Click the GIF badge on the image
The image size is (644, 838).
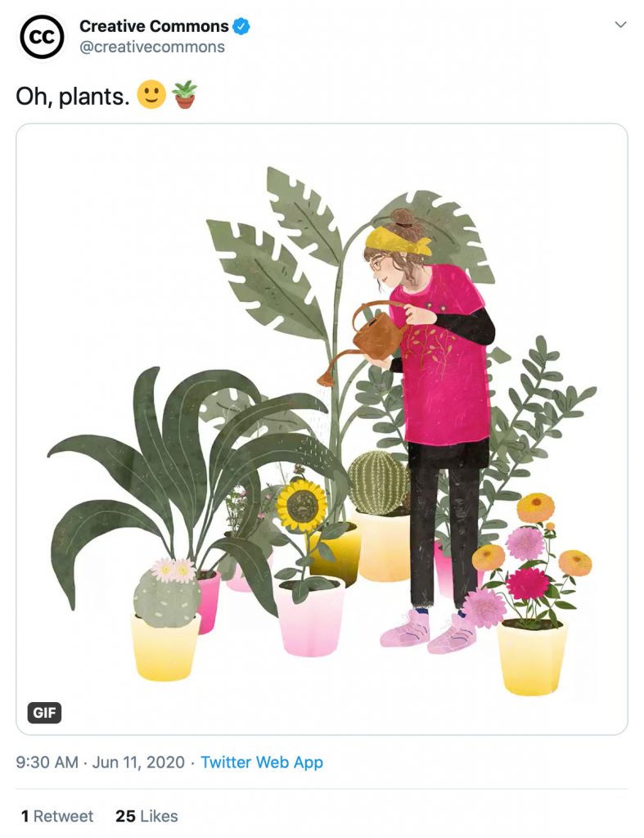45,713
